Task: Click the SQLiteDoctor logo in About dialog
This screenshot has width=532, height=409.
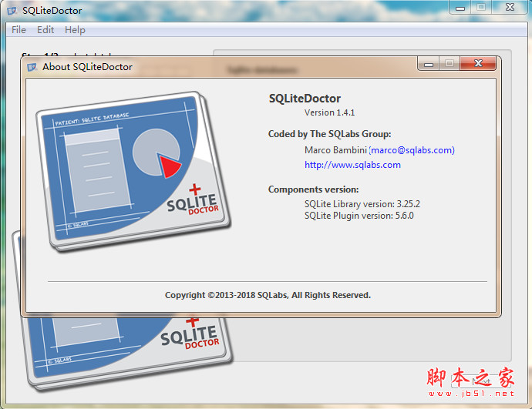Action: pyautogui.click(x=133, y=172)
